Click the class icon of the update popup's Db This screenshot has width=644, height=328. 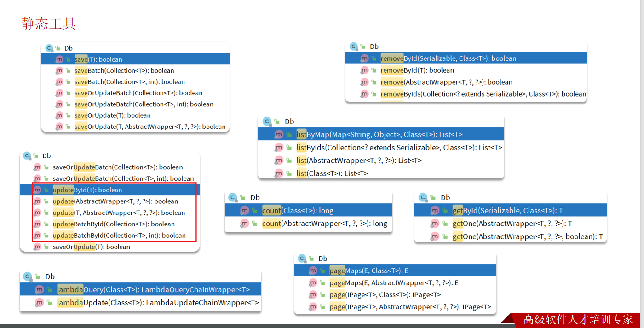point(27,156)
